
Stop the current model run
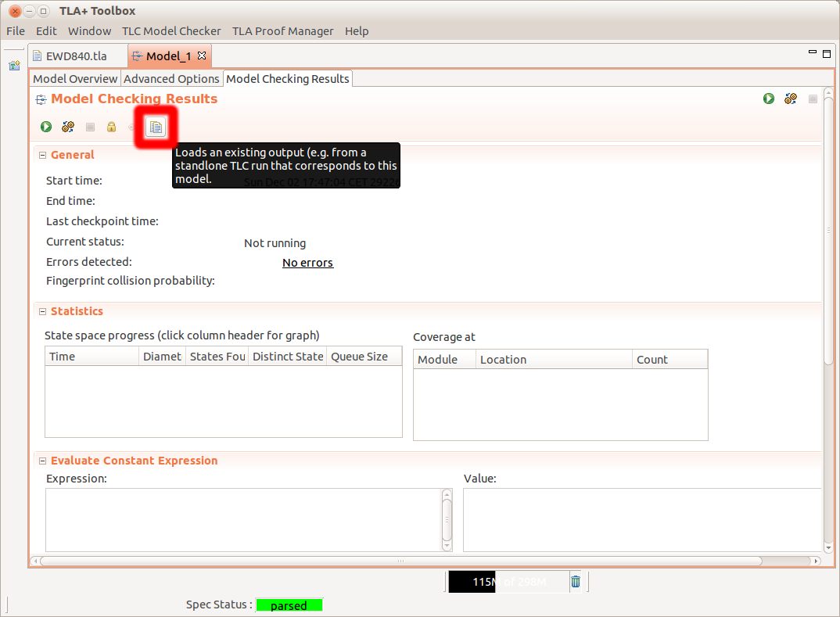click(x=89, y=126)
